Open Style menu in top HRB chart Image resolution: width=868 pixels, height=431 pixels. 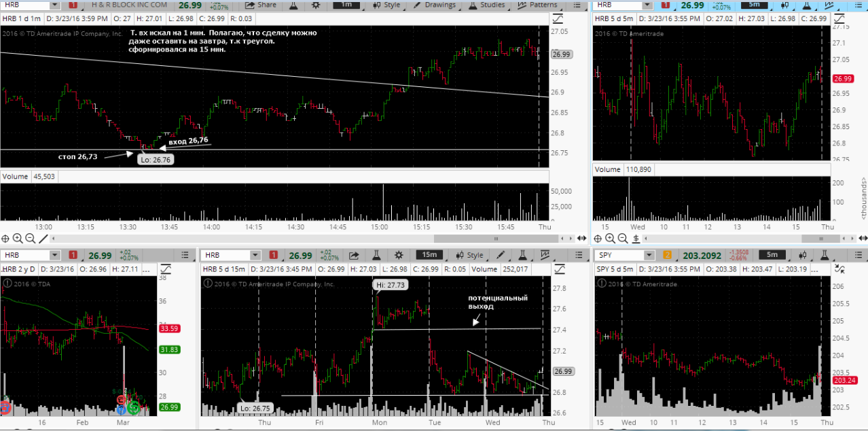click(x=386, y=5)
